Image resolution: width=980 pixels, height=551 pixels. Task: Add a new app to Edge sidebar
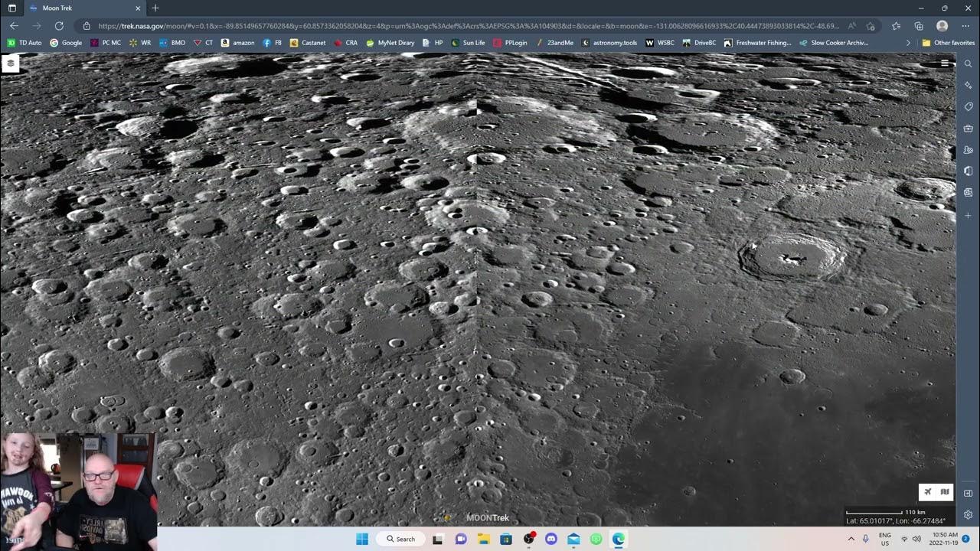click(x=969, y=215)
